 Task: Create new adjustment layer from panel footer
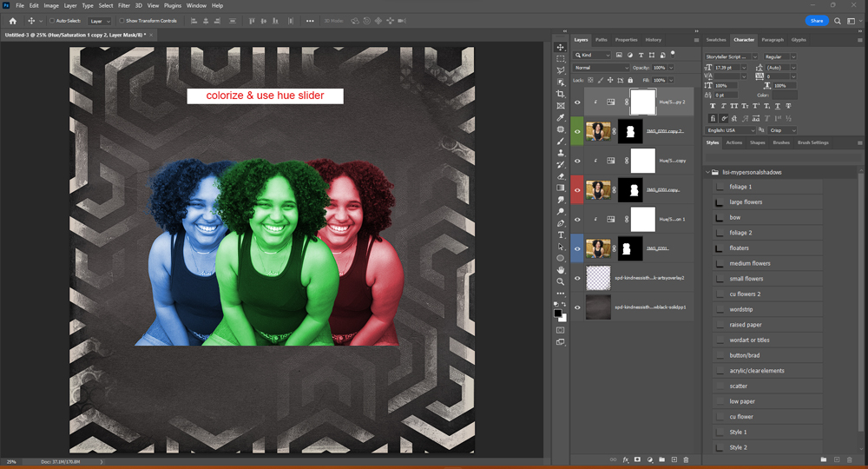pos(650,459)
